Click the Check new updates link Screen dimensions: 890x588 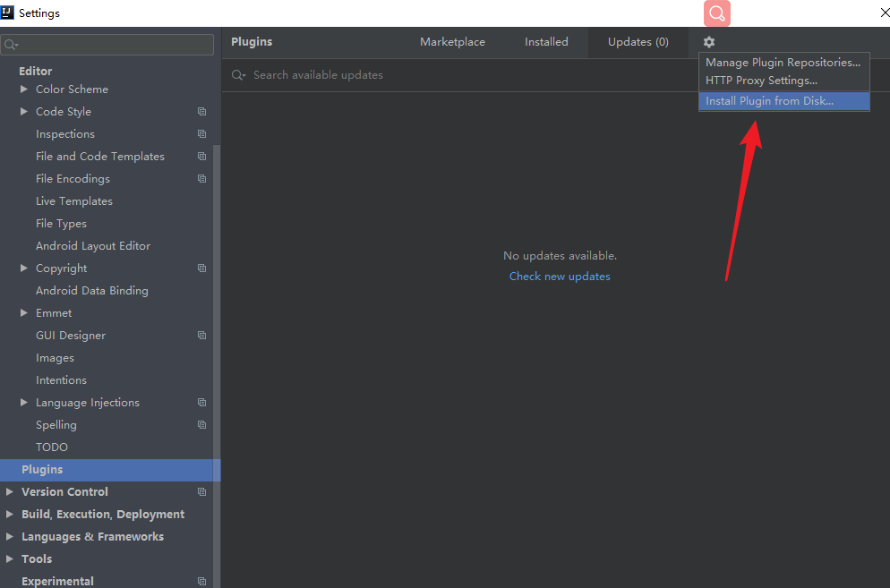560,277
